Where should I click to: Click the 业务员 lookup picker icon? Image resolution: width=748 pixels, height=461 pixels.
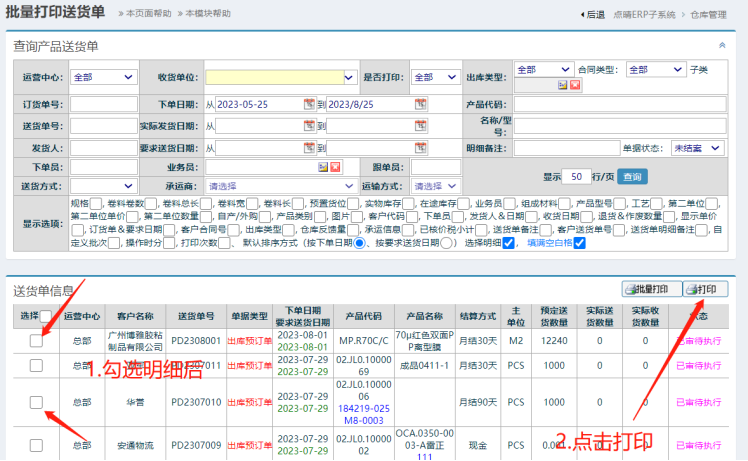click(x=324, y=167)
